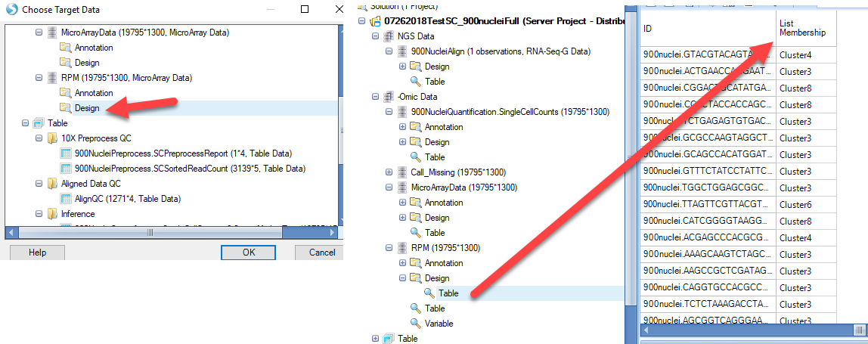Open Inference folder in dialog

pos(79,214)
